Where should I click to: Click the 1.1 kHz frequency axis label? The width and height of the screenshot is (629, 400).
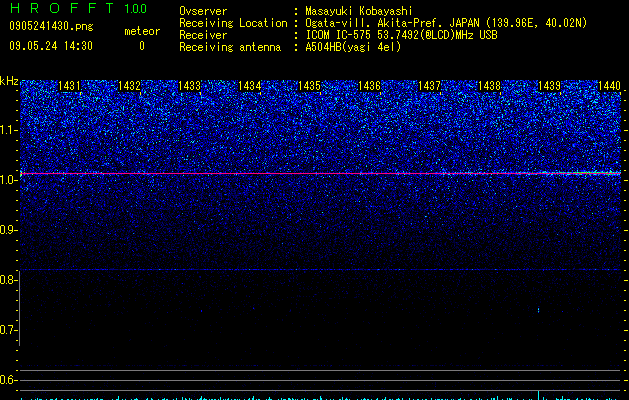point(9,130)
